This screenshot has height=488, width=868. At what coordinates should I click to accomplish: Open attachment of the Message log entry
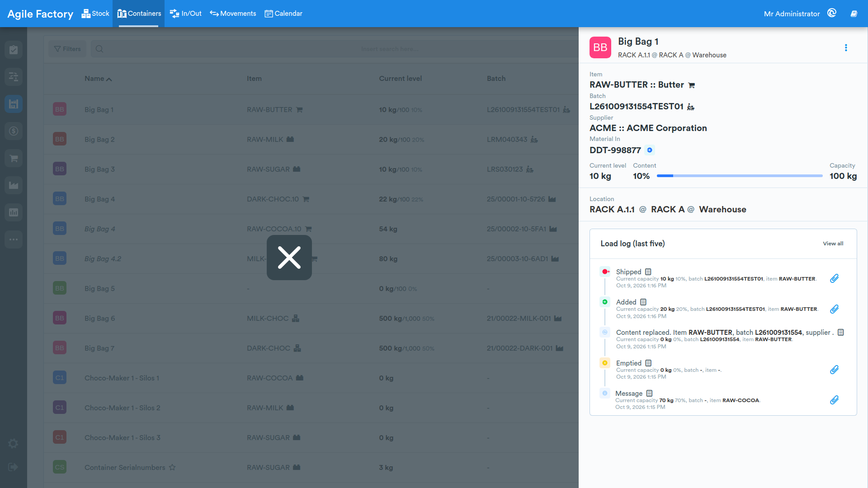point(835,400)
